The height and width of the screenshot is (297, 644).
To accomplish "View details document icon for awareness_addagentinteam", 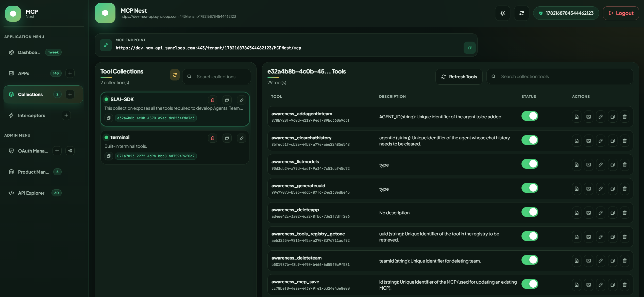I will tap(577, 117).
